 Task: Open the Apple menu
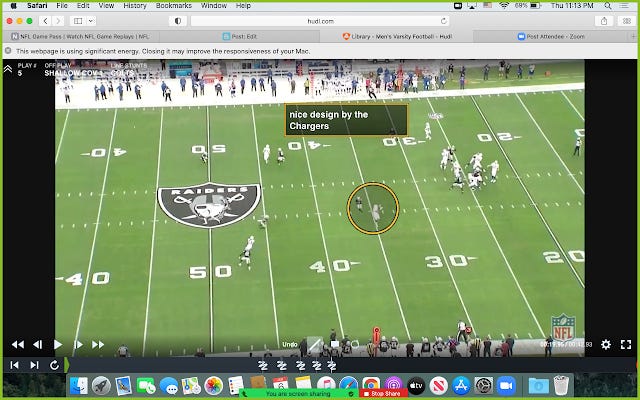[13, 6]
